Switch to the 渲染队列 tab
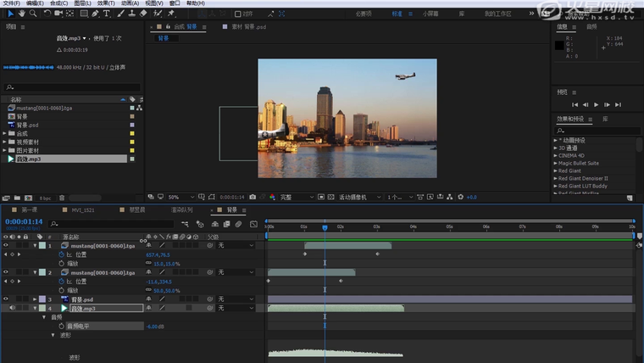 (181, 209)
